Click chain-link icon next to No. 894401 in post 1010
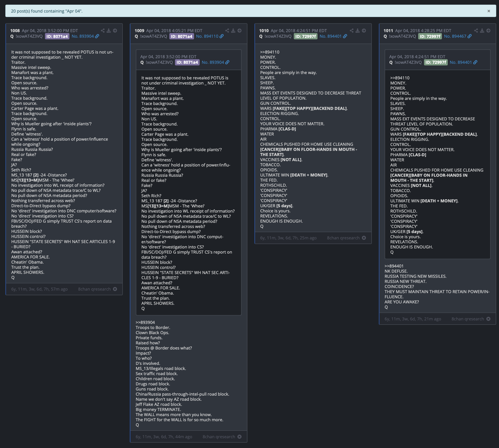This screenshot has width=499, height=448. click(345, 36)
